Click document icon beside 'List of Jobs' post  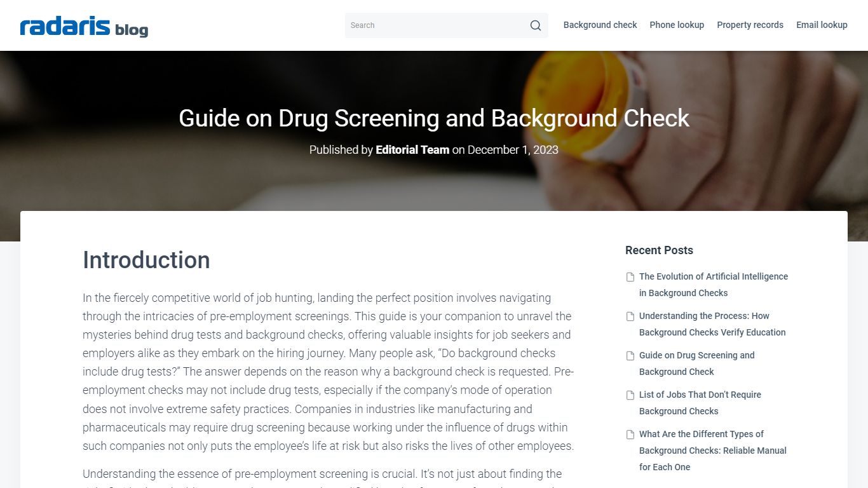tap(630, 395)
